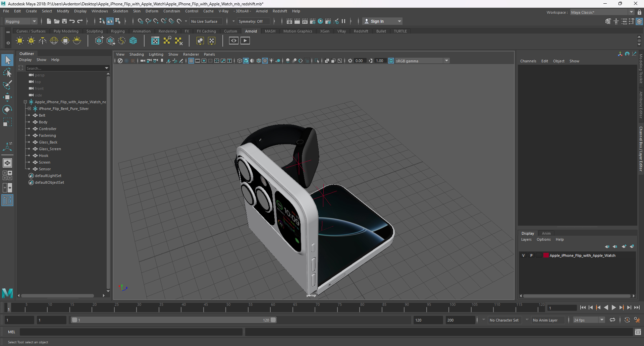
Task: Toggle the sRGB gamma color management button
Action: [x=391, y=61]
